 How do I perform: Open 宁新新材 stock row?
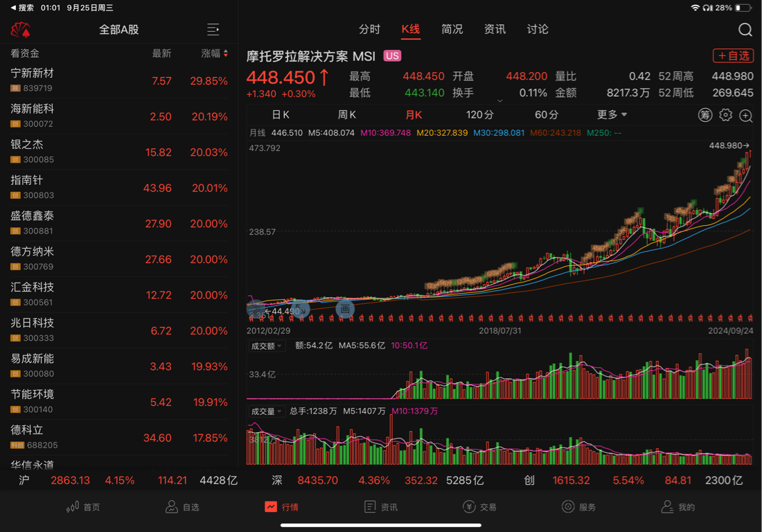point(119,80)
